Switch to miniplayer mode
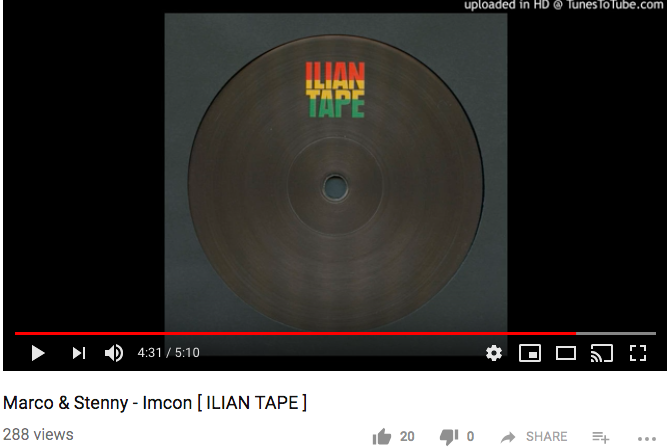 pyautogui.click(x=530, y=353)
